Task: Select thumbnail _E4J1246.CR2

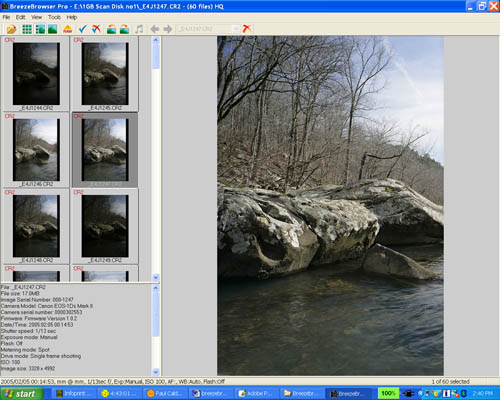Action: pos(36,150)
